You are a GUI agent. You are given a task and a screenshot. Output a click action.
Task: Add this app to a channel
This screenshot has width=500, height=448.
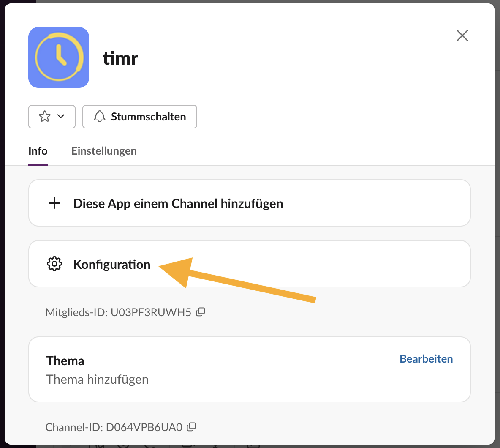coord(249,203)
